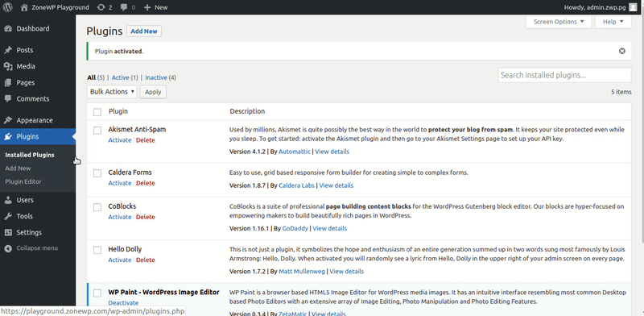The width and height of the screenshot is (644, 316).
Task: Click the Collapse menu arrow
Action: 8,248
